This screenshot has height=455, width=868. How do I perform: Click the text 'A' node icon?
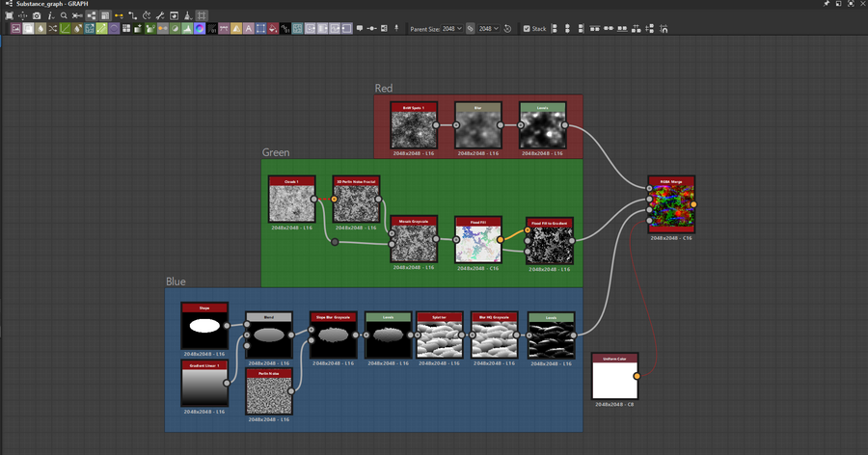[248, 29]
